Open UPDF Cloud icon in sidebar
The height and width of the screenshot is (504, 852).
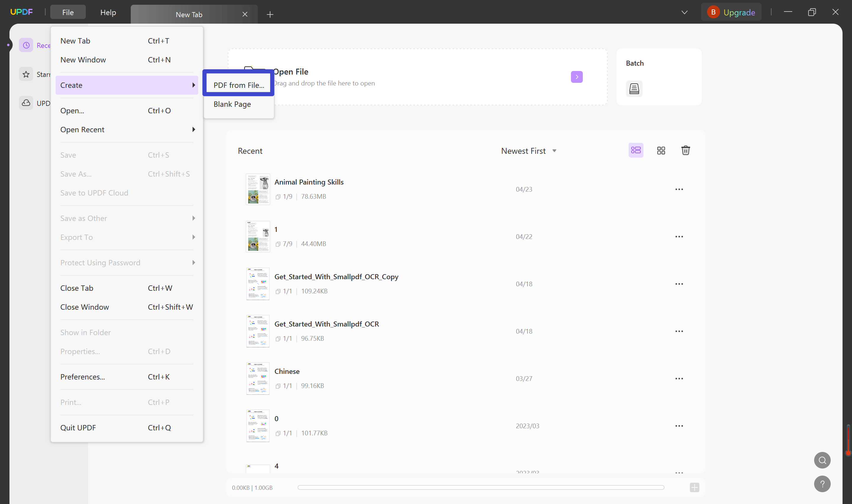pos(26,103)
